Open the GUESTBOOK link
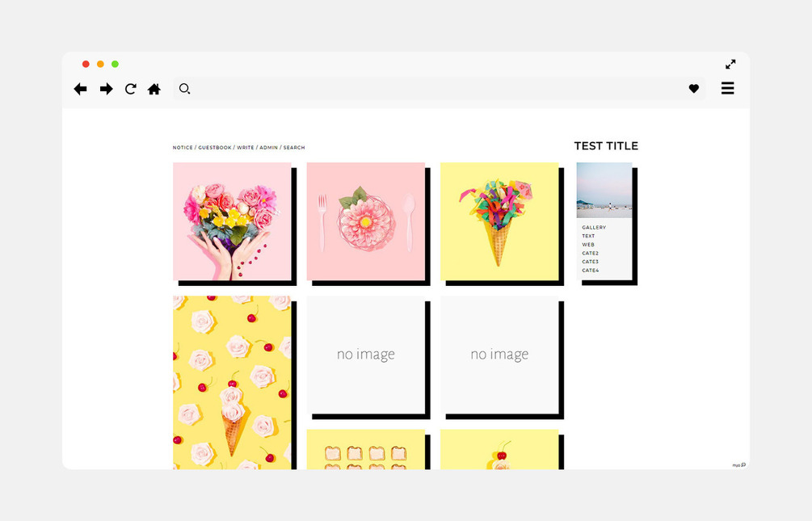 215,148
